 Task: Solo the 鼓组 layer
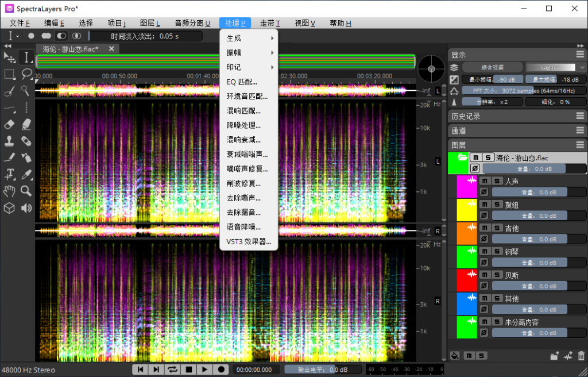pos(497,205)
